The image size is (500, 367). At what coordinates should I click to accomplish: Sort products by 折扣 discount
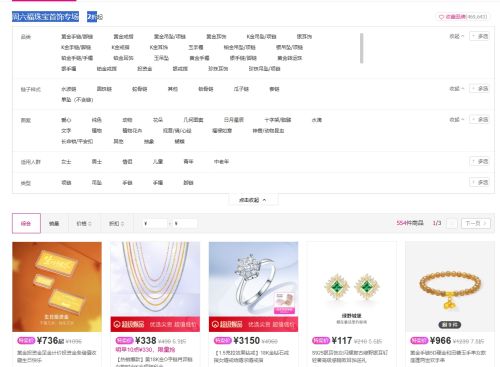click(x=116, y=223)
